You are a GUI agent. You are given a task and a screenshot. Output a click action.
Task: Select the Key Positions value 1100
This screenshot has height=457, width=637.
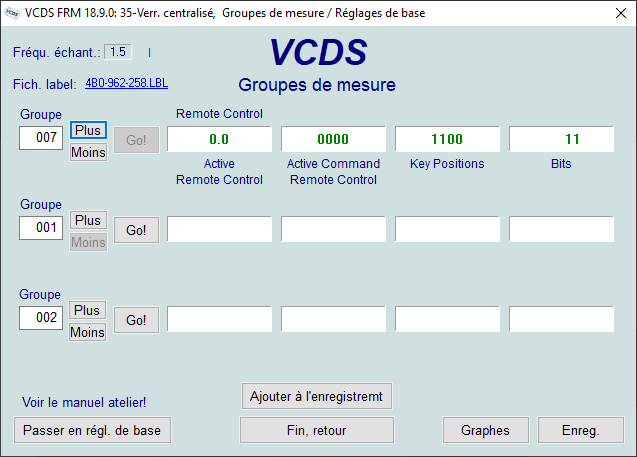coord(447,139)
